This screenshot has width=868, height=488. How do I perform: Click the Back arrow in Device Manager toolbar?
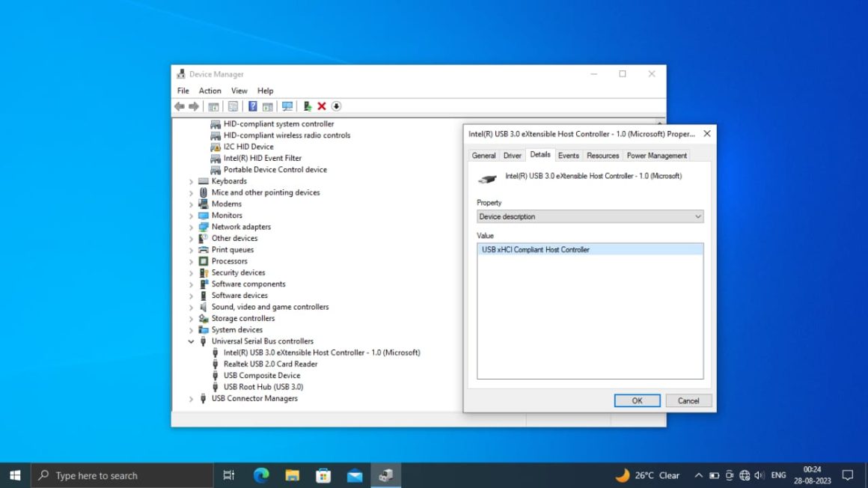point(180,106)
